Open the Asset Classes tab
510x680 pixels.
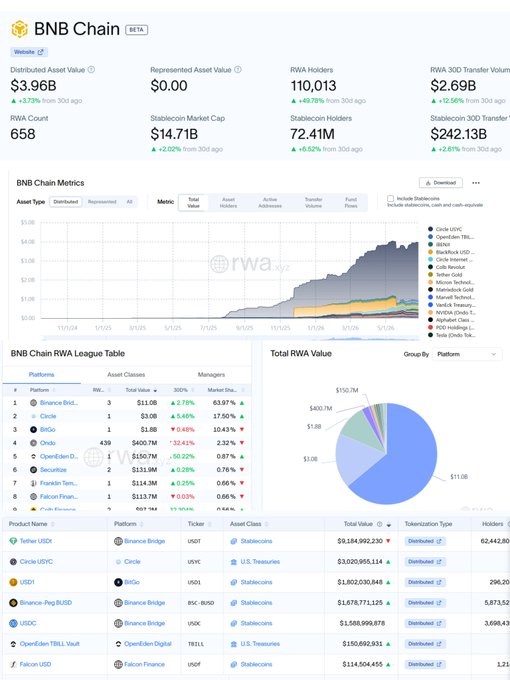126,374
